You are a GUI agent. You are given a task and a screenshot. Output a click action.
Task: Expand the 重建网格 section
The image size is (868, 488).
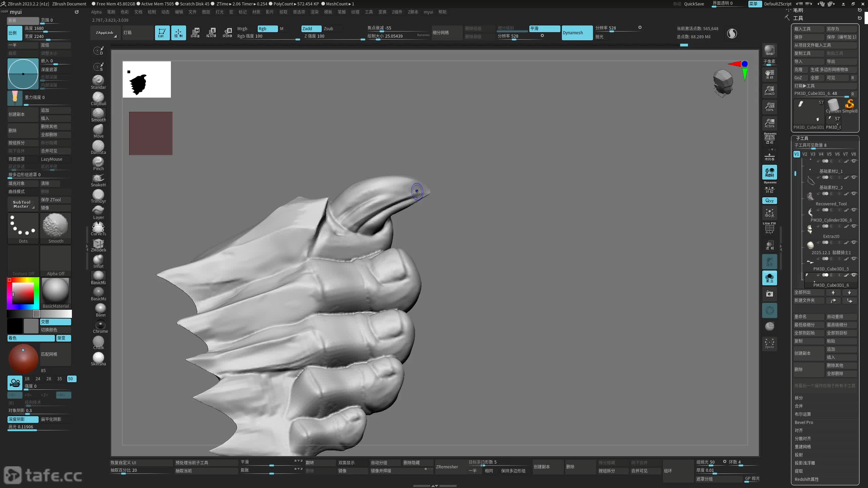pyautogui.click(x=803, y=447)
